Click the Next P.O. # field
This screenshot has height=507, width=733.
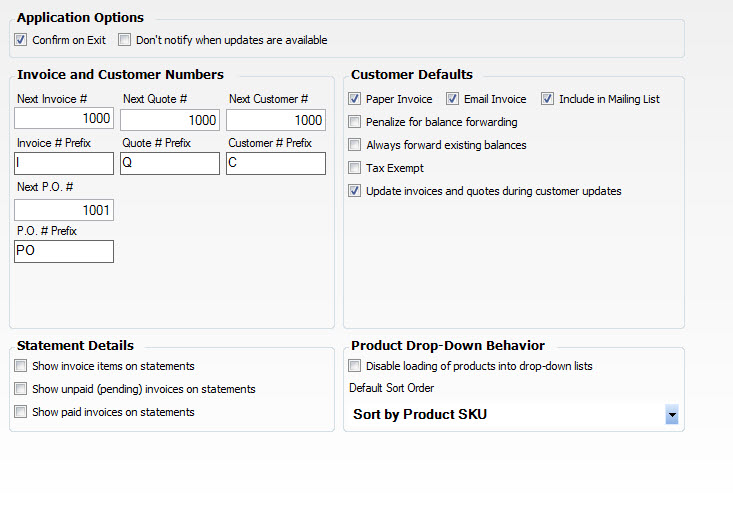tap(64, 210)
